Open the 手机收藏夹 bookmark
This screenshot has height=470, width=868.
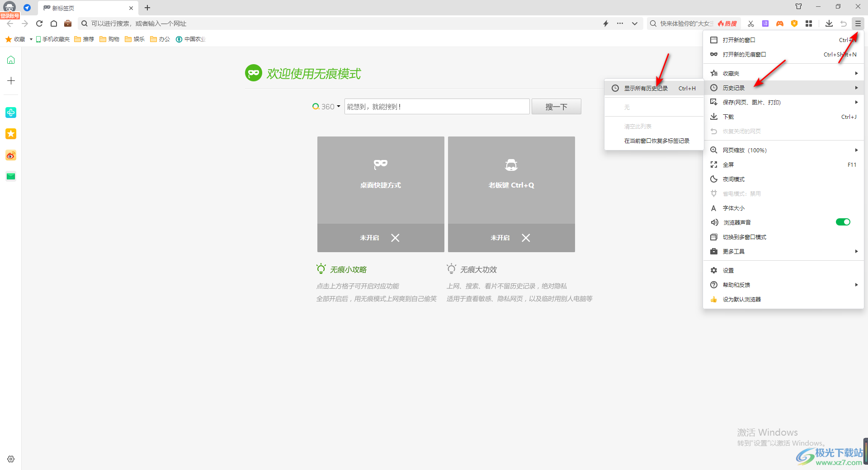tap(53, 39)
